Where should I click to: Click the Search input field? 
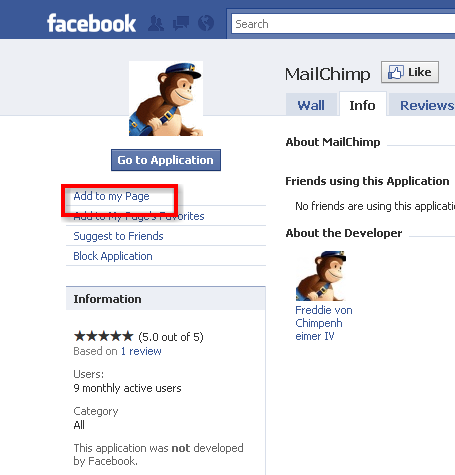point(343,24)
